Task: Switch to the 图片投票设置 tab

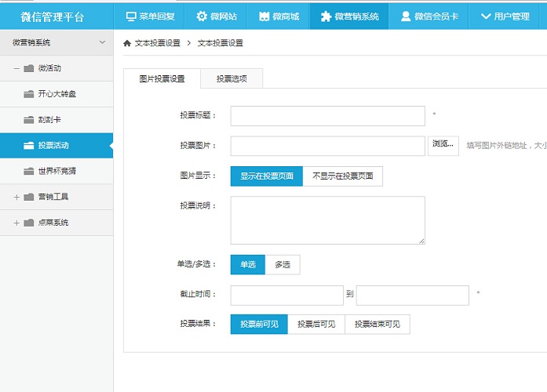Action: coord(162,78)
